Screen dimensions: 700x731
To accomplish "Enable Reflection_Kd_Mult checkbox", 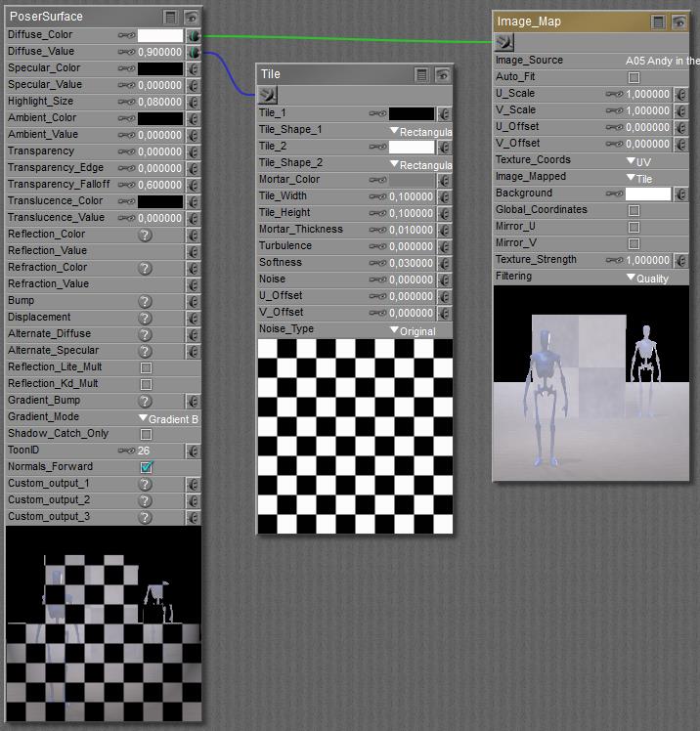I will point(146,384).
